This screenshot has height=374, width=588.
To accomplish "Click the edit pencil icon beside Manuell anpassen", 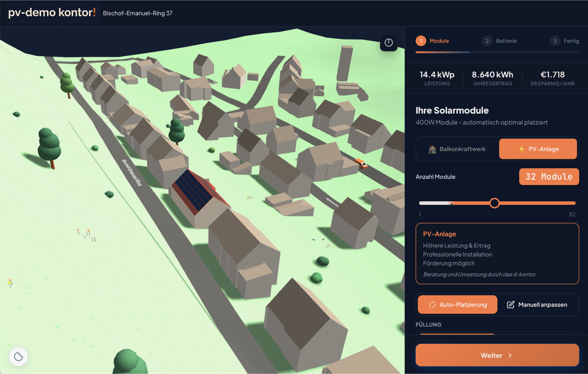I will coord(511,305).
